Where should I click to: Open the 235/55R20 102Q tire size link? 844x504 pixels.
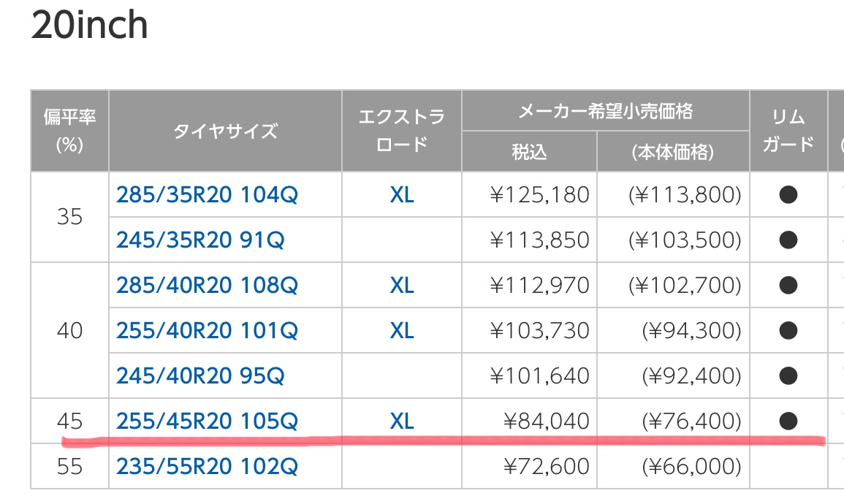coord(207,466)
